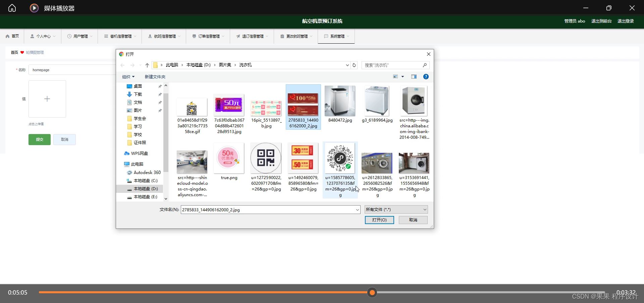
Task: Click the 首页 breadcrumb link
Action: 14,52
